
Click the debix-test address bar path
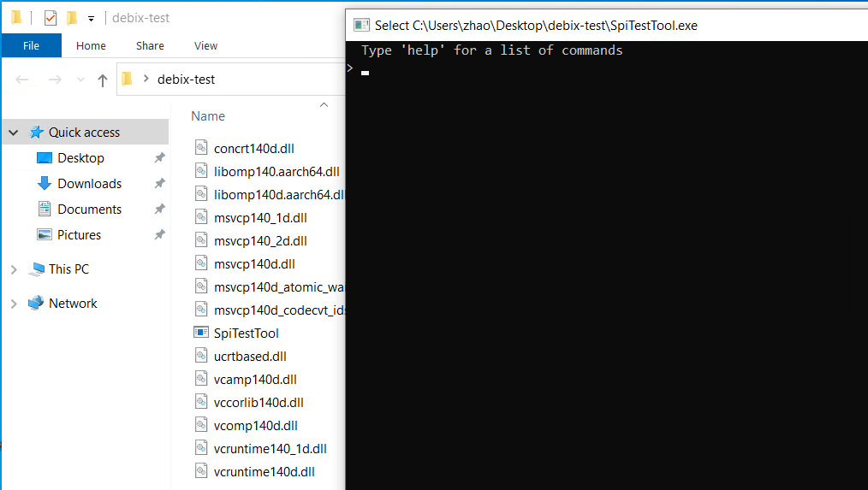(x=186, y=79)
